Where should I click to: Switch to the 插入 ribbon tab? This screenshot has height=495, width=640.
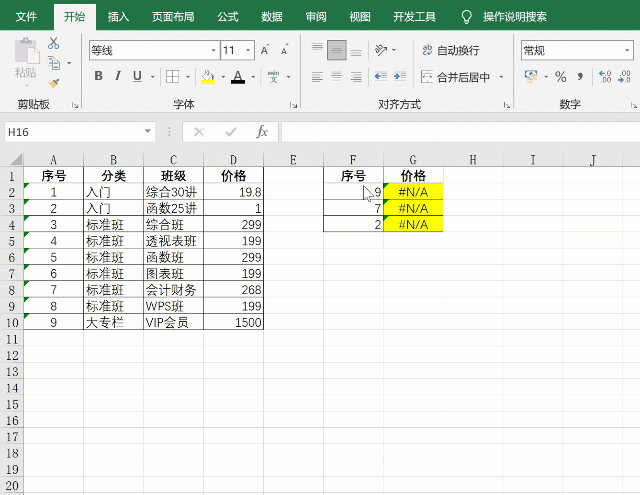coord(118,17)
